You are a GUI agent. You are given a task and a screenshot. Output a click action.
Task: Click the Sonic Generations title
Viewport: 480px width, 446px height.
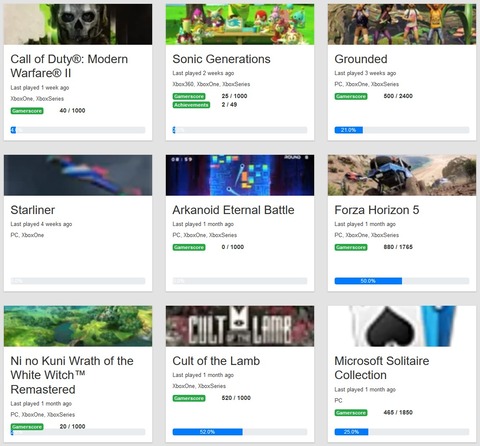tap(221, 59)
